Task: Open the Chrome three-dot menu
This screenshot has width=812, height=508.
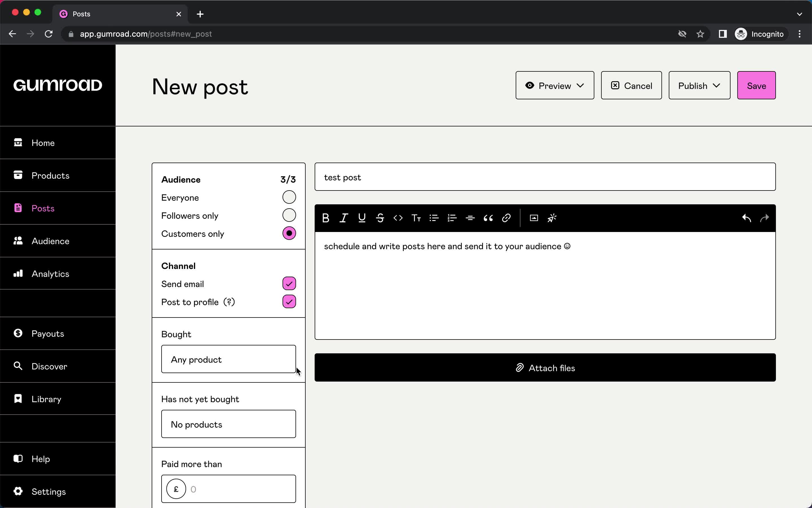Action: (800, 34)
